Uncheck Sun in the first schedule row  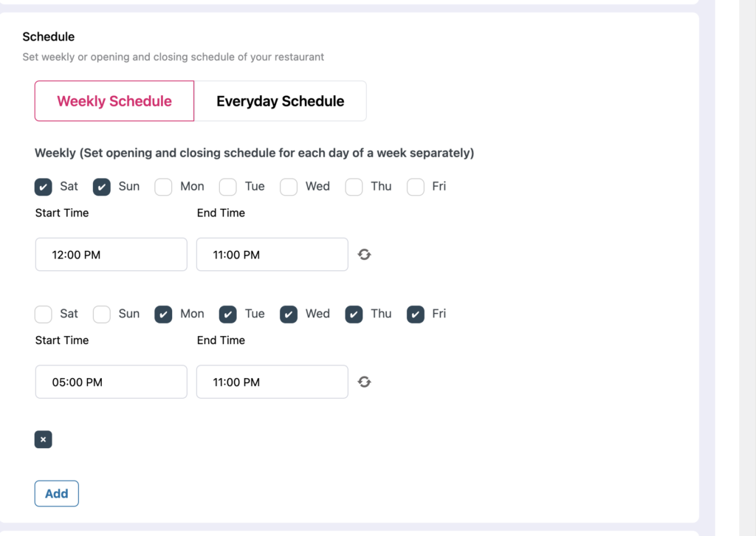point(102,187)
